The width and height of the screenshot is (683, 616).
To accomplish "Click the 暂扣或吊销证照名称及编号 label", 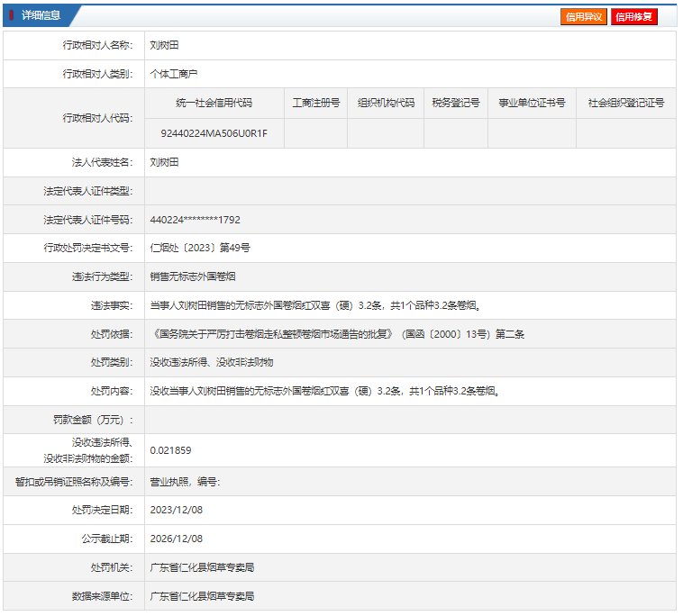I will 74,482.
